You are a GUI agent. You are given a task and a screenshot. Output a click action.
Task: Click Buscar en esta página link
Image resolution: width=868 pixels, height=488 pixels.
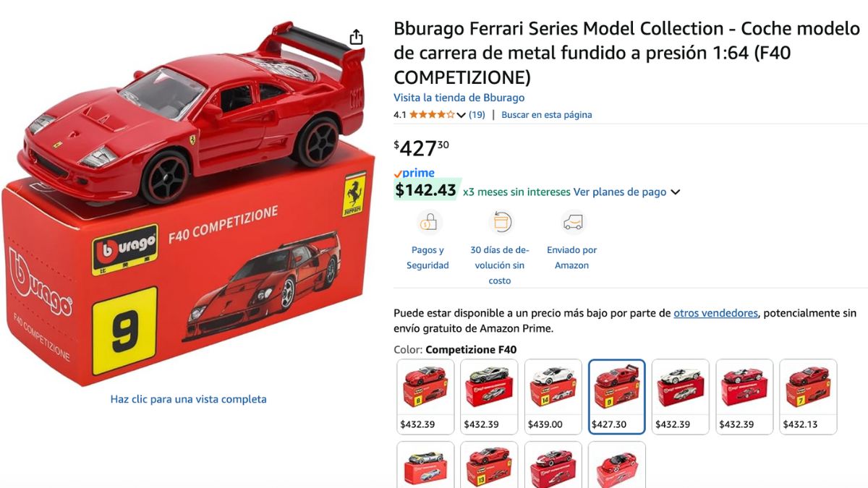click(547, 114)
